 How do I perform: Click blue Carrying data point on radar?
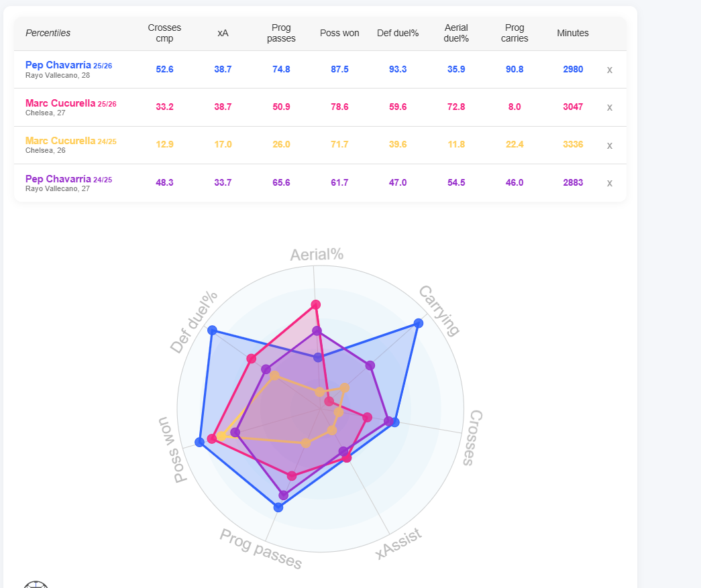419,323
